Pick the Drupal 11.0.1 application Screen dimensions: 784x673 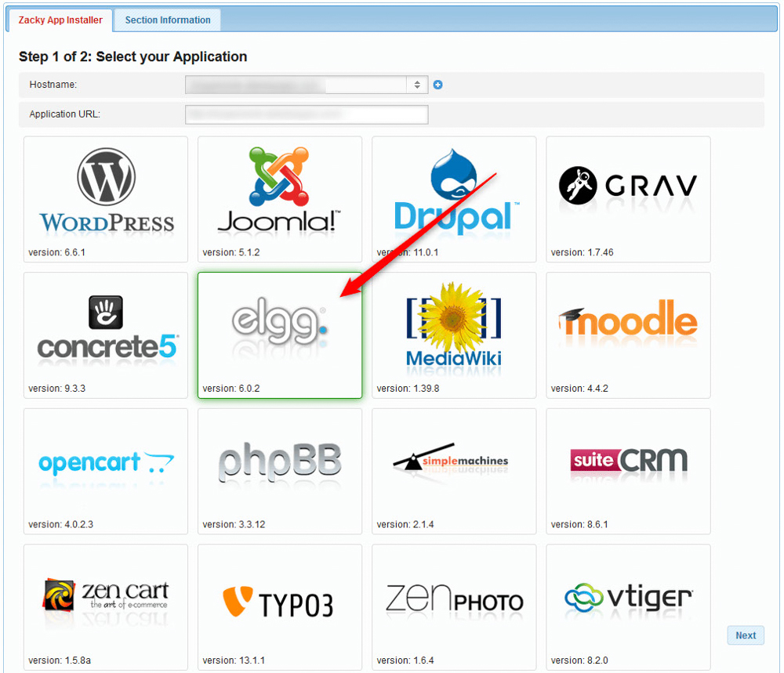tap(453, 198)
